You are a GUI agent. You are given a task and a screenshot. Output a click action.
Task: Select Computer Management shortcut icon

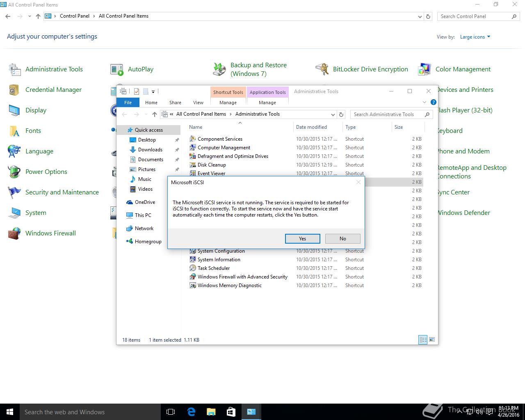(x=192, y=148)
